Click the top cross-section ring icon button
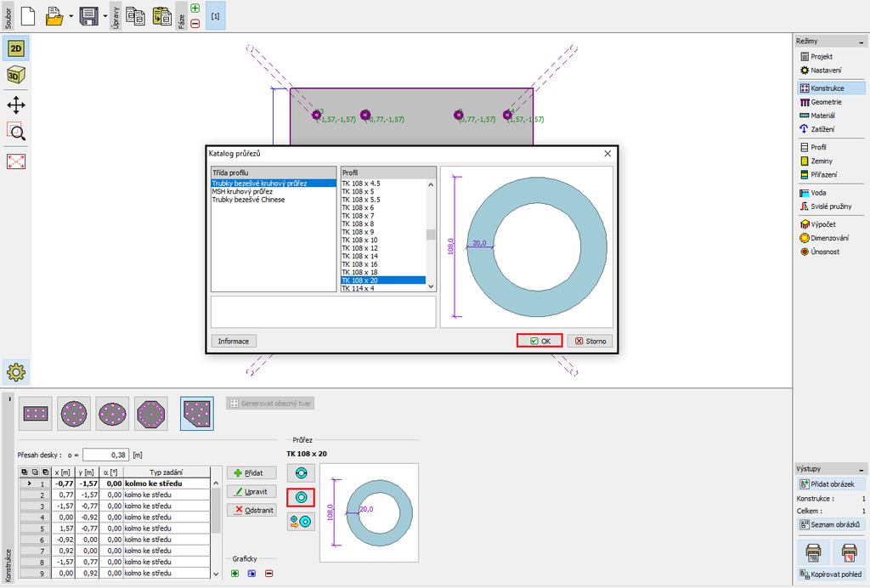This screenshot has height=588, width=870. (302, 473)
